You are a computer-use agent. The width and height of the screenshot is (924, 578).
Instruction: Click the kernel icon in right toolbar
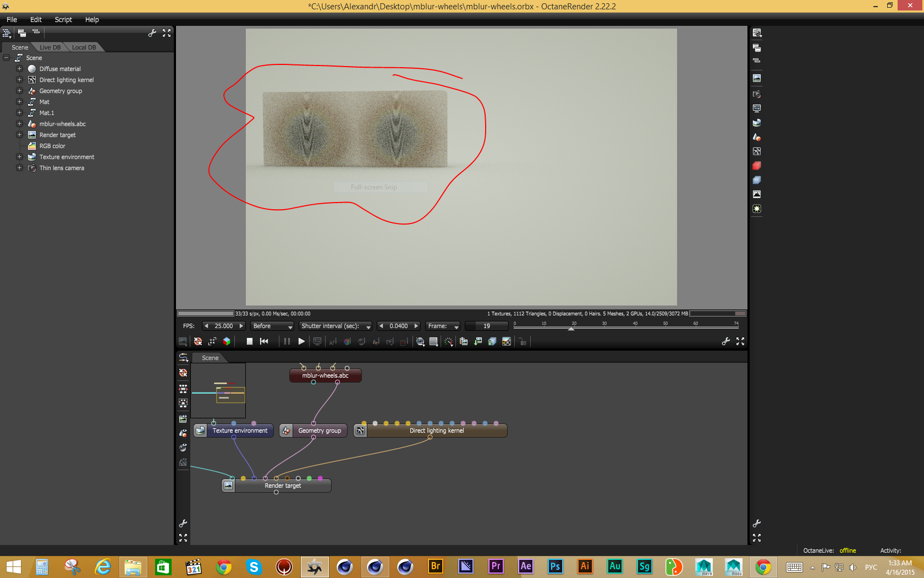(757, 151)
